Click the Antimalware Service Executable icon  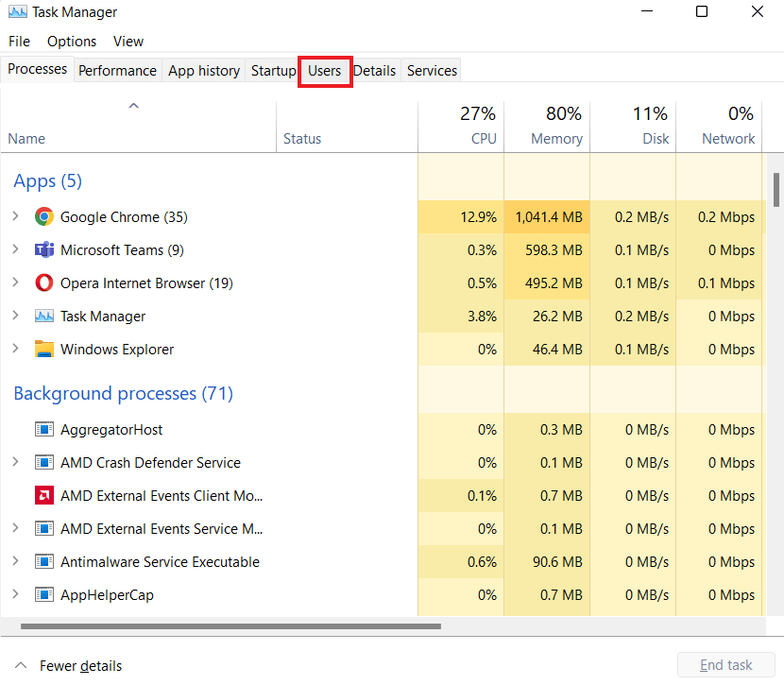click(44, 561)
